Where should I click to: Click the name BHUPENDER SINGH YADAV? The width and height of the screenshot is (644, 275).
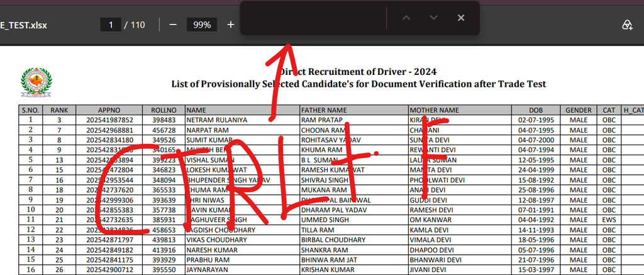[228, 180]
